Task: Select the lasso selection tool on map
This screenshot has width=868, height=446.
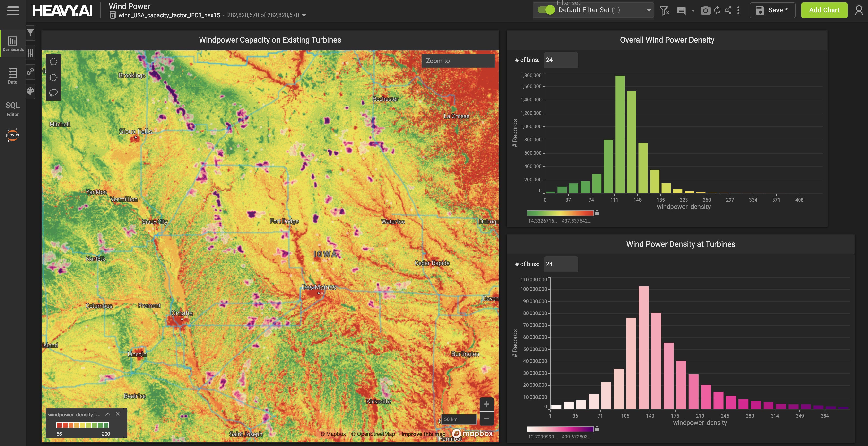Action: coord(53,93)
